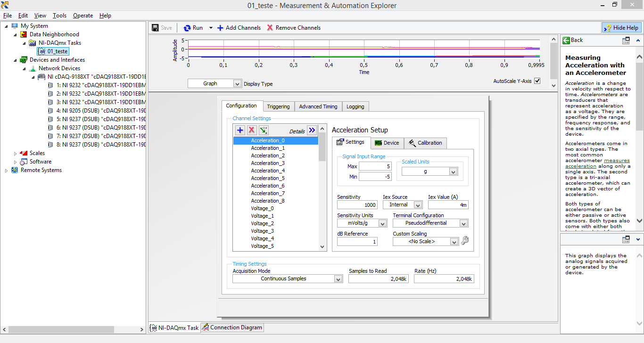Click module icon for 4: NI 9205
This screenshot has height=343, width=644.
[50, 111]
